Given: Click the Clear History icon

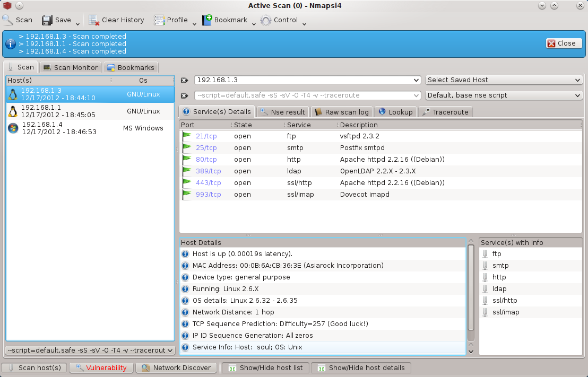Looking at the screenshot, I should 94,20.
